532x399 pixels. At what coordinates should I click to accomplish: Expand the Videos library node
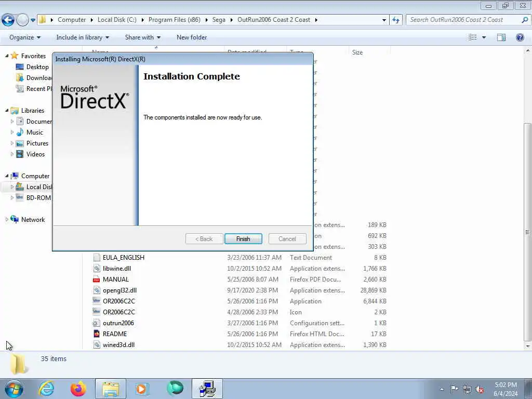[12, 154]
